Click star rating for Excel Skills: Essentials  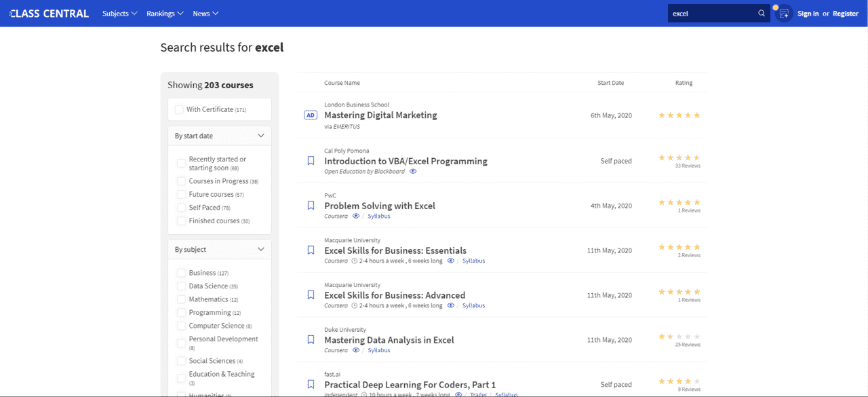point(679,247)
